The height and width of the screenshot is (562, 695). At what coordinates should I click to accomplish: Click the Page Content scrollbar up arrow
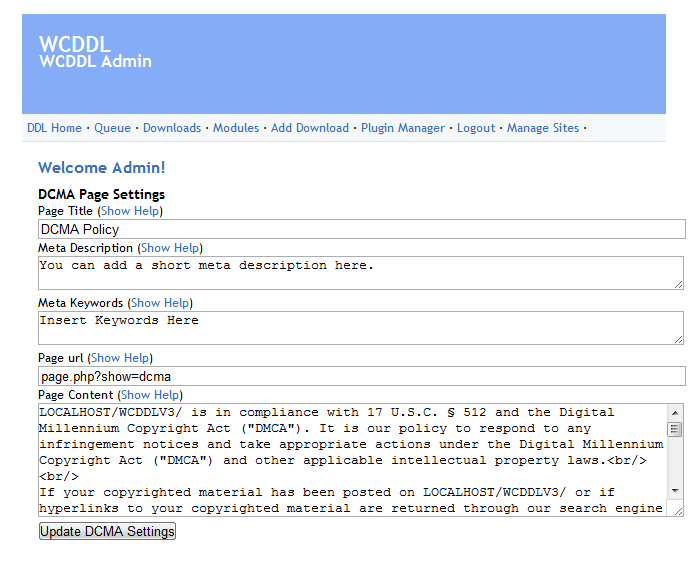675,413
